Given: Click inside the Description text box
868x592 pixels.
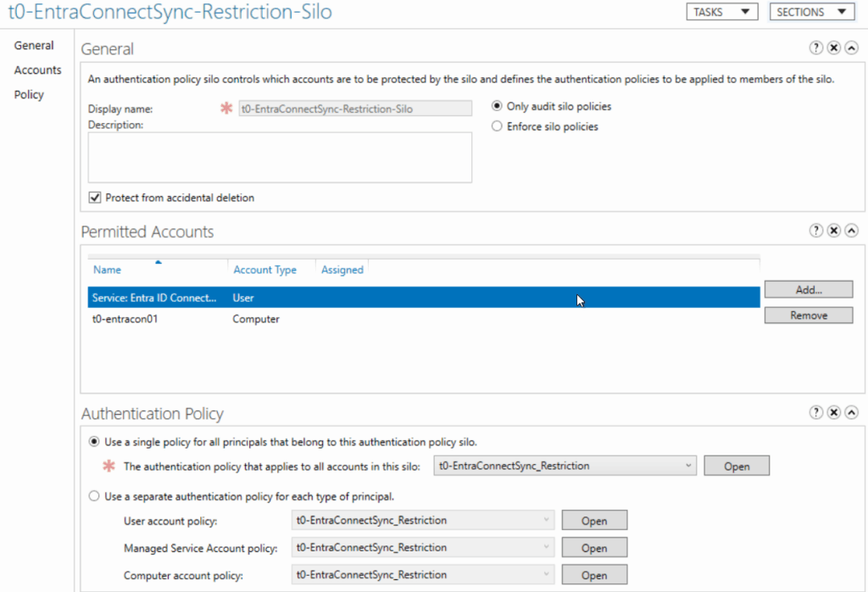Looking at the screenshot, I should pos(280,157).
